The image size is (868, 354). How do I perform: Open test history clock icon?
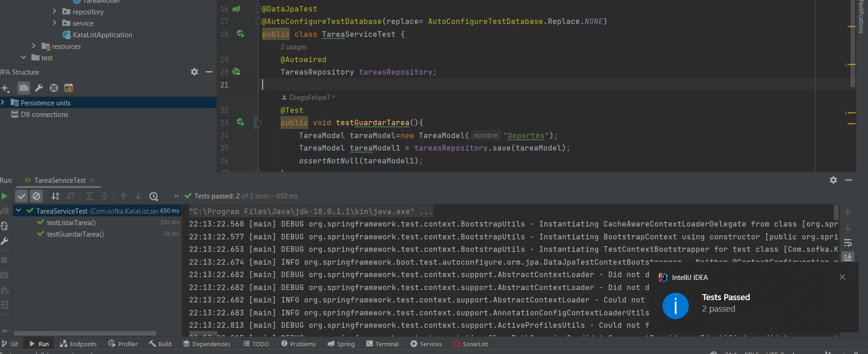click(x=154, y=196)
